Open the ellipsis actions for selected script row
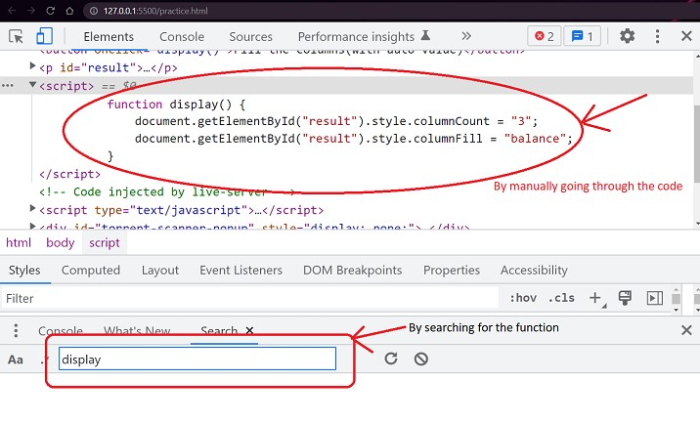 (8, 85)
